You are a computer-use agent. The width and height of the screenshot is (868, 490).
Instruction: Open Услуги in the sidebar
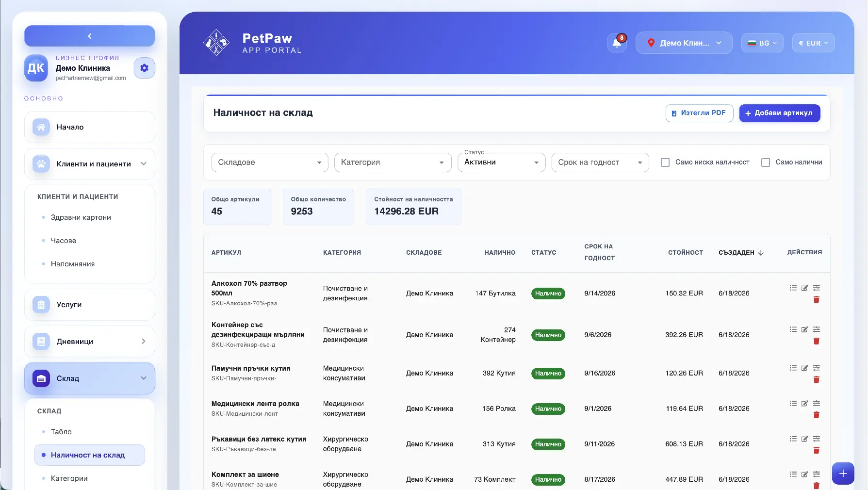tap(90, 305)
